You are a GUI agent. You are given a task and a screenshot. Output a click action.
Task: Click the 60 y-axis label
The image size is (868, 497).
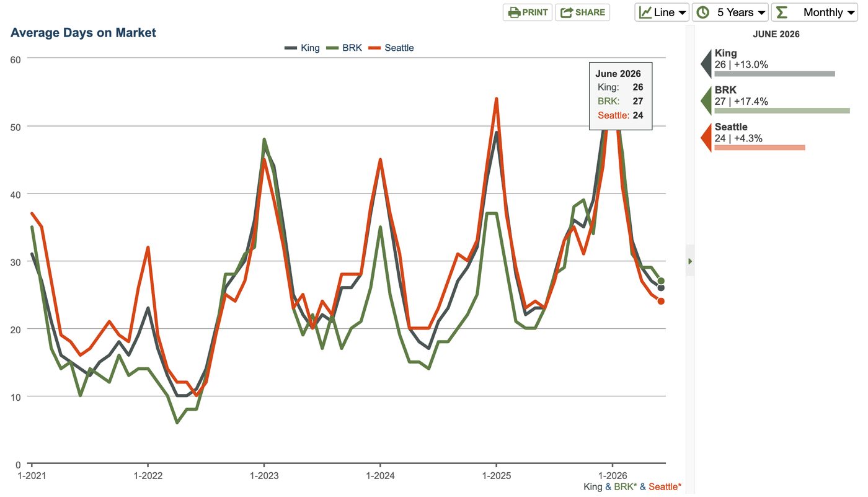[x=15, y=60]
